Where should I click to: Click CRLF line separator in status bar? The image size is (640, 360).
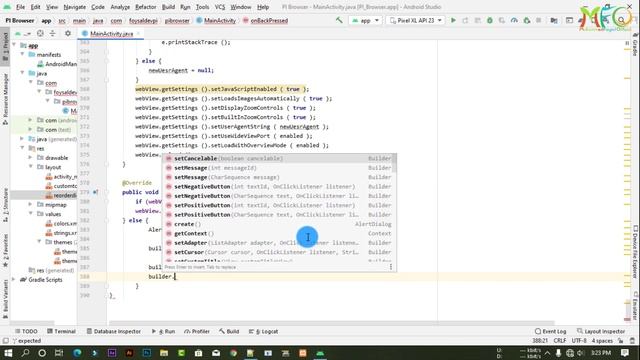click(x=560, y=340)
